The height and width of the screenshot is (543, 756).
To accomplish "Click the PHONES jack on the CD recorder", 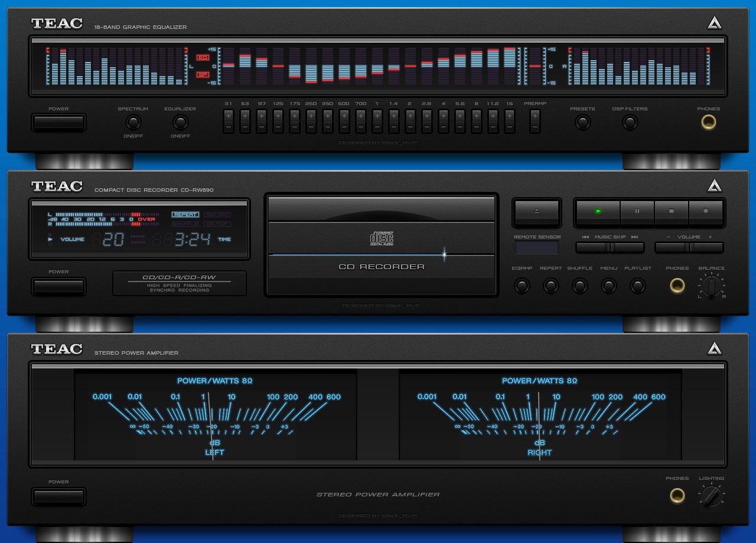I will (x=677, y=286).
